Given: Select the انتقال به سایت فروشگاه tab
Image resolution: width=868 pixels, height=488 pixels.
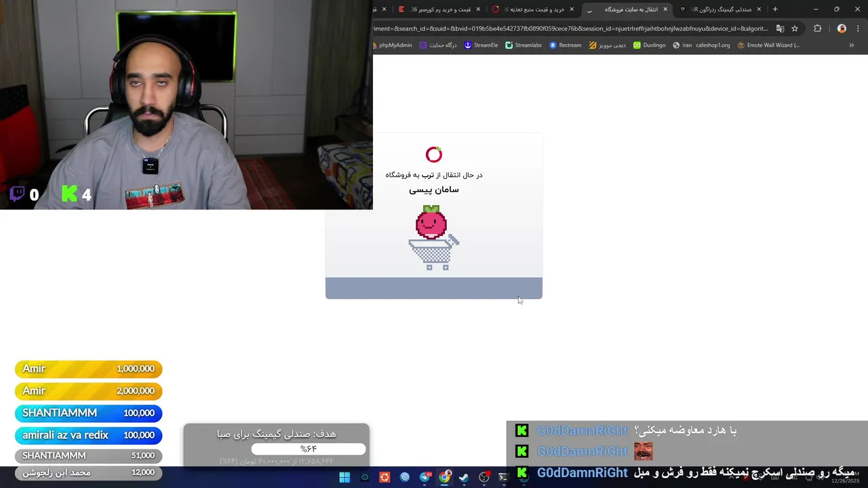Looking at the screenshot, I should [x=627, y=9].
